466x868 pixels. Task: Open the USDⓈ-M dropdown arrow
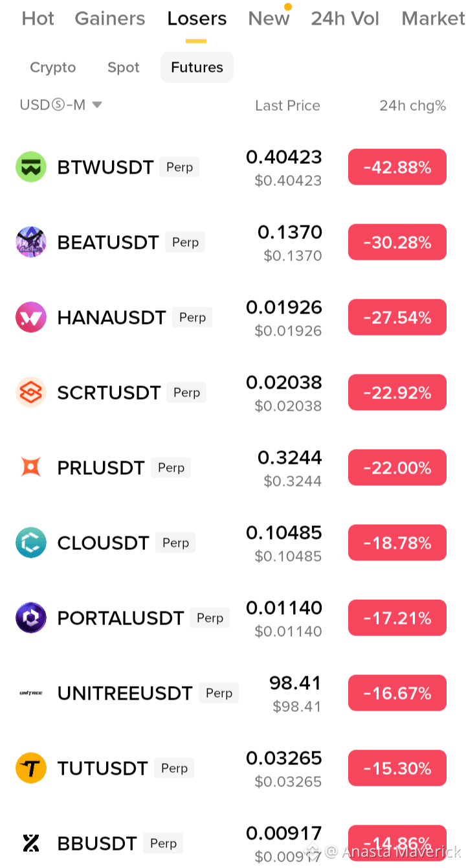pyautogui.click(x=97, y=105)
